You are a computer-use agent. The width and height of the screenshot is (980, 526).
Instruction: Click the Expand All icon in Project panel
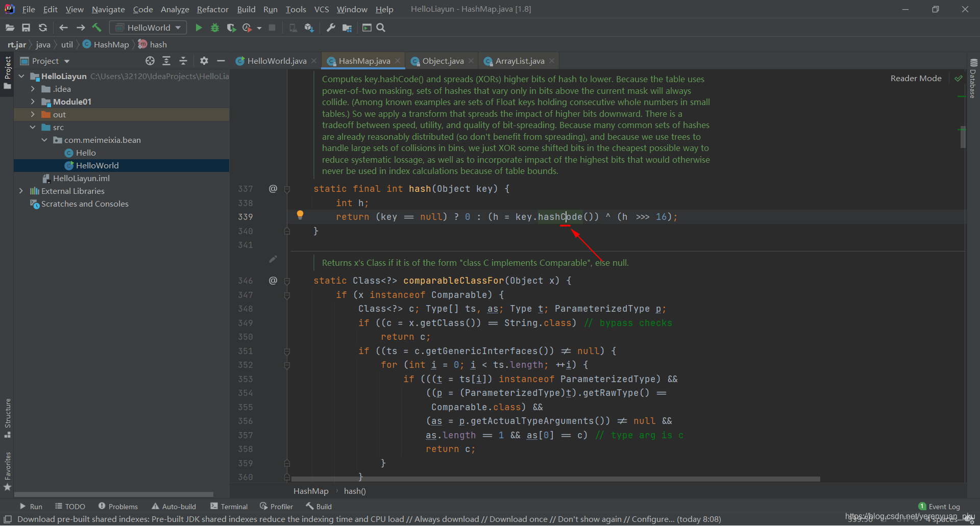[x=166, y=61]
